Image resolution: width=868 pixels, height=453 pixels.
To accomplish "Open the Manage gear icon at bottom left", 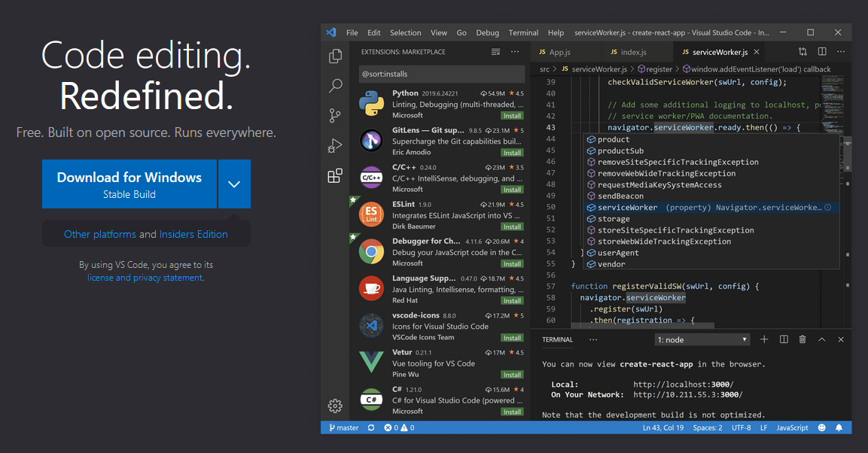I will pos(335,406).
